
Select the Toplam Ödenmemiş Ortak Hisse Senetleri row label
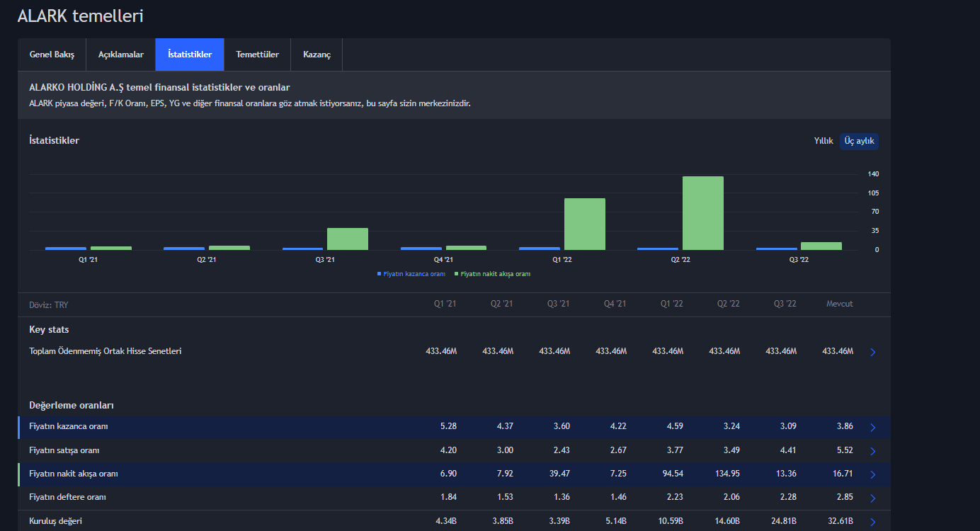[106, 351]
